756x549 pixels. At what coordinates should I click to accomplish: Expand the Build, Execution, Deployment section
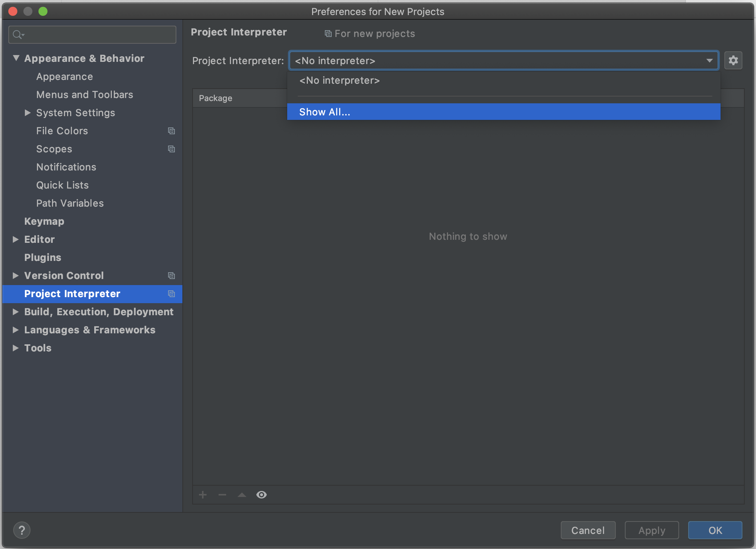15,312
